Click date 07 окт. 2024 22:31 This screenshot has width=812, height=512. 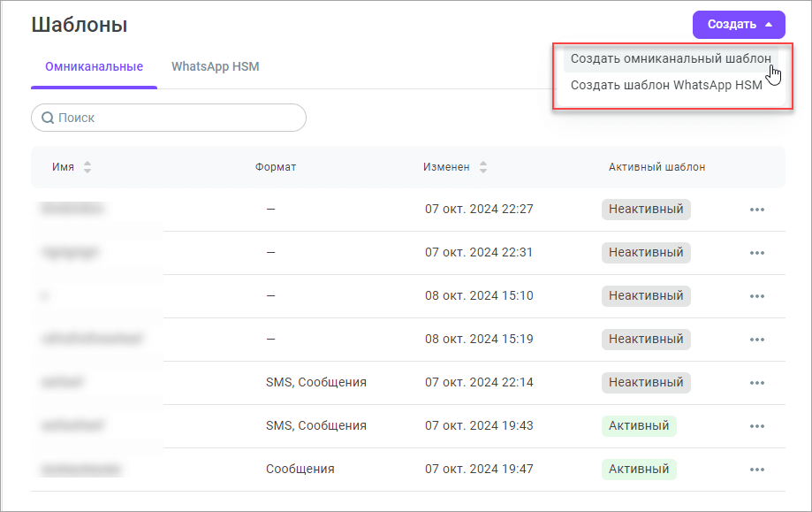click(x=479, y=252)
